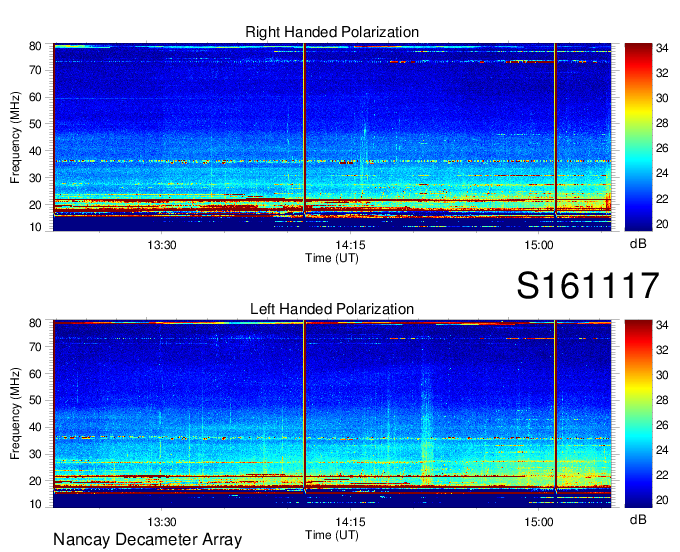Click the 20 MHz tick on Left Handed plot
Viewport: 680px width, 552px height.
click(x=35, y=481)
